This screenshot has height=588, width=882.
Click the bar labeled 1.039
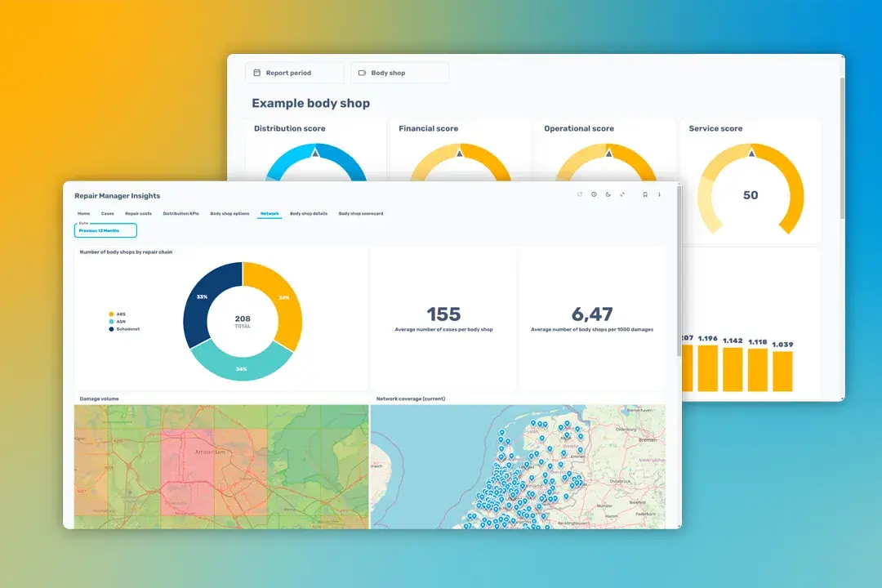[x=782, y=372]
